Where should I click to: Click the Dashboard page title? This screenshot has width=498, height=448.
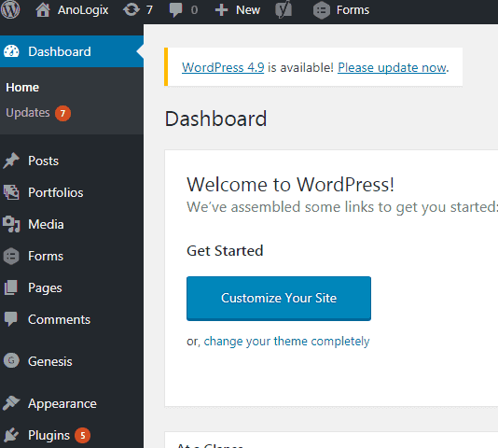pyautogui.click(x=215, y=119)
